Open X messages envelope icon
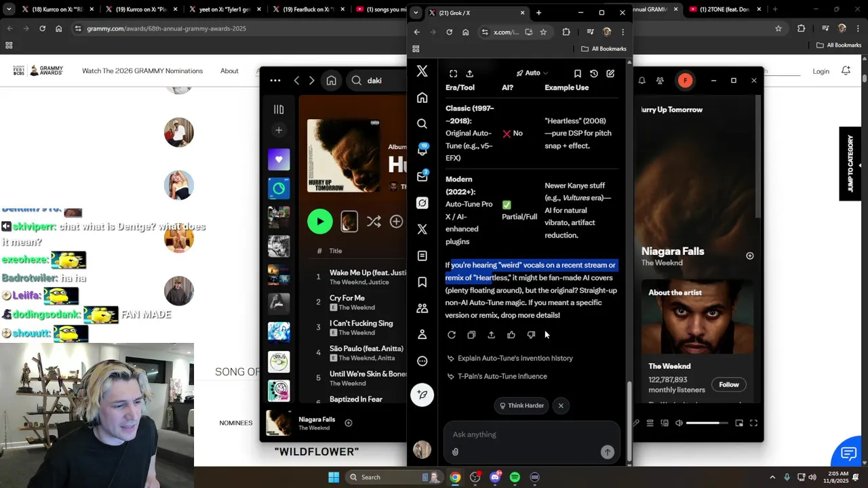Viewport: 868px width, 488px height. pyautogui.click(x=422, y=176)
